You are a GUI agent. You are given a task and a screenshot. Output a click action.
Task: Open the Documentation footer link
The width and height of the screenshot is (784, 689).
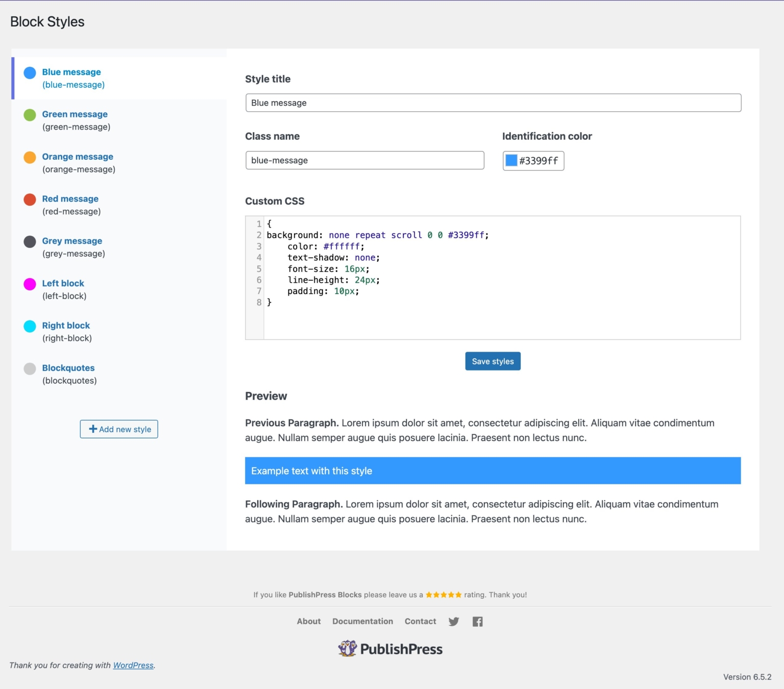coord(362,621)
